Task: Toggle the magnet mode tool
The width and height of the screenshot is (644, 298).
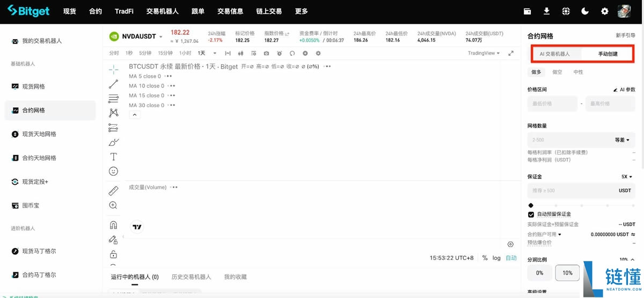Action: point(113,225)
